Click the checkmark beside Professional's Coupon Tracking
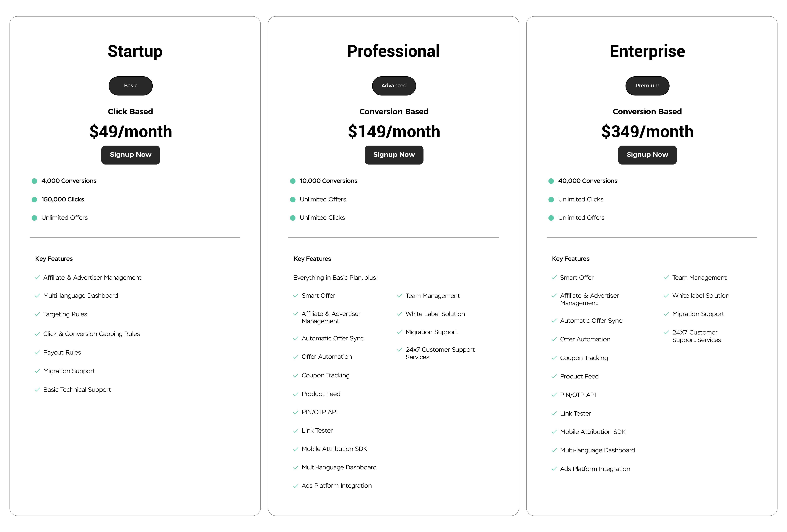This screenshot has height=532, width=787. (296, 376)
